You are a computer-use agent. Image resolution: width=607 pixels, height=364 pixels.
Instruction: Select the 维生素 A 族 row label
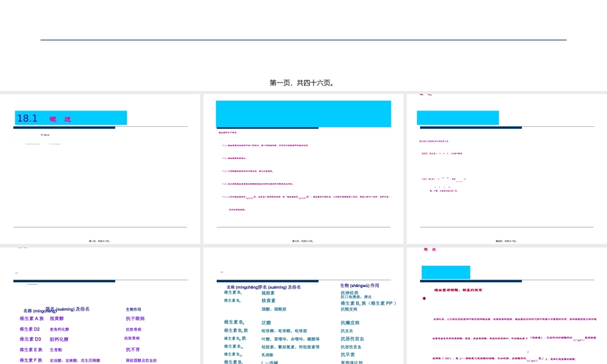[32, 318]
